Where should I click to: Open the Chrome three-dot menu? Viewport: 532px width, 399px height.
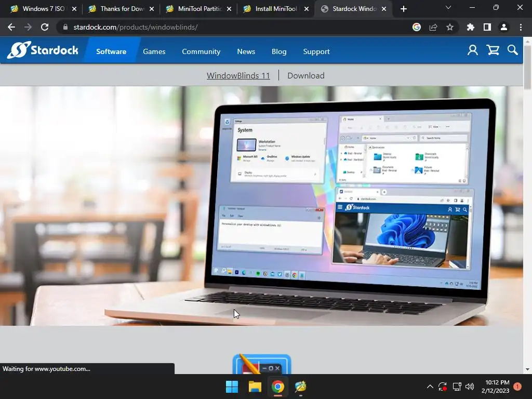point(521,27)
